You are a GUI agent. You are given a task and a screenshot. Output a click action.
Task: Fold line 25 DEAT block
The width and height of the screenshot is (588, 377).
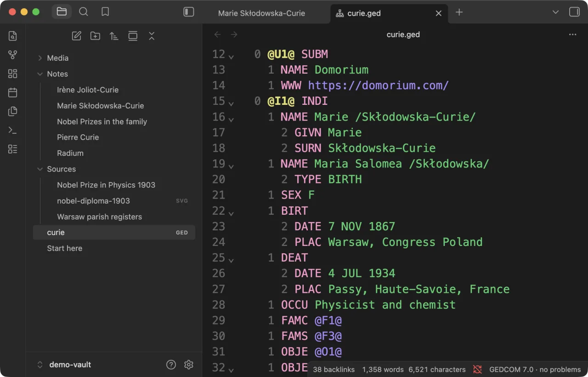(x=231, y=260)
